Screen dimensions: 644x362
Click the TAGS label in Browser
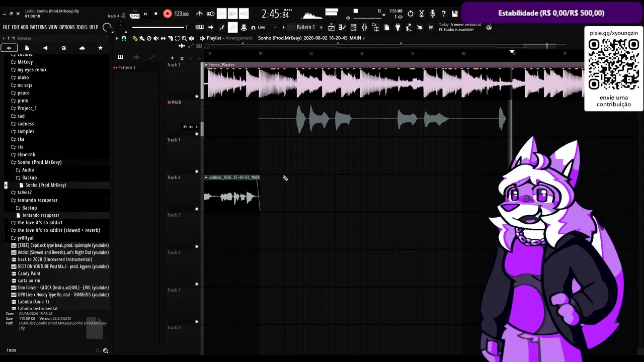coord(11,350)
